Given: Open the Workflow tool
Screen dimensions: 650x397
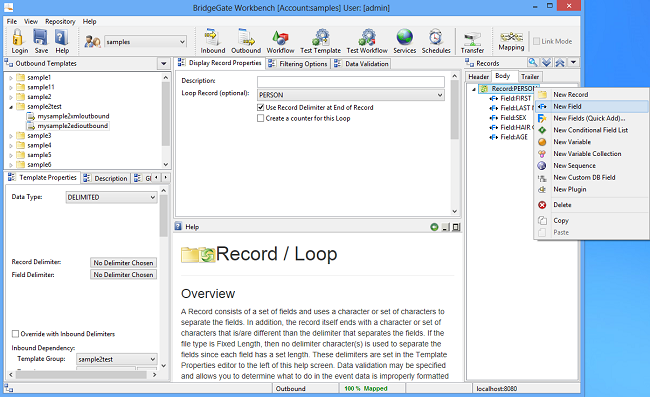Looking at the screenshot, I should click(x=280, y=41).
